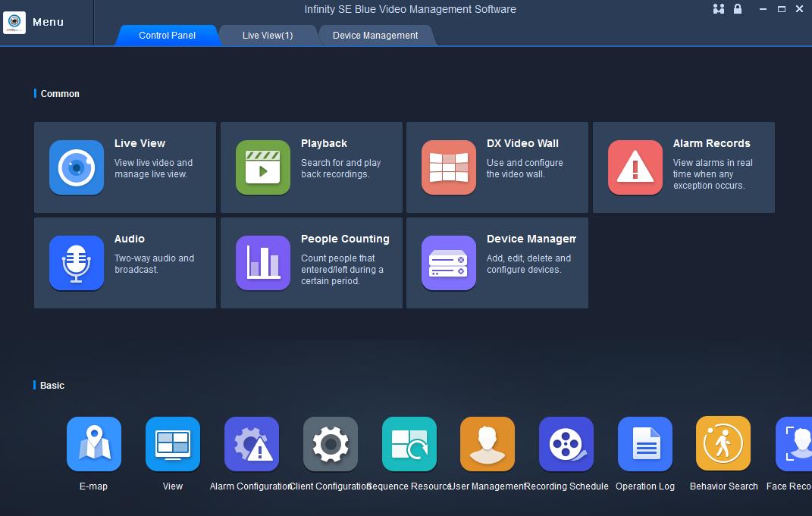
Task: Open the E-map icon
Action: [94, 444]
